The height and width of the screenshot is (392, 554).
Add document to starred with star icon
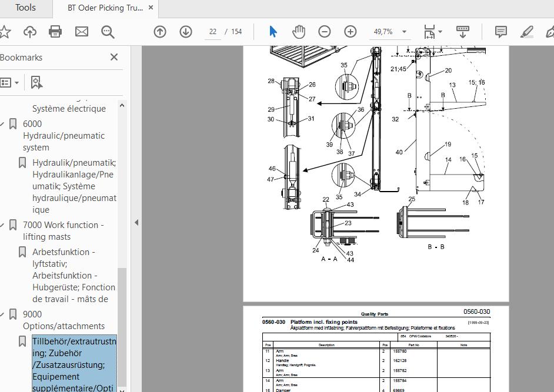click(x=4, y=32)
